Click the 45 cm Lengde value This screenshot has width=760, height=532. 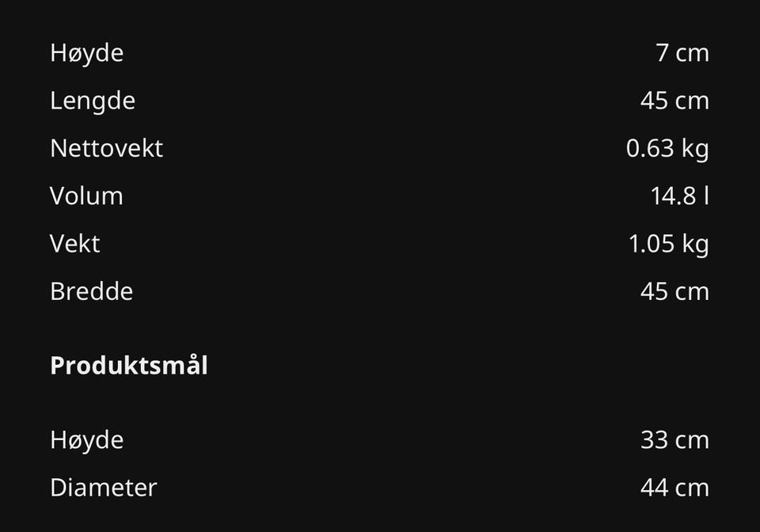point(674,101)
